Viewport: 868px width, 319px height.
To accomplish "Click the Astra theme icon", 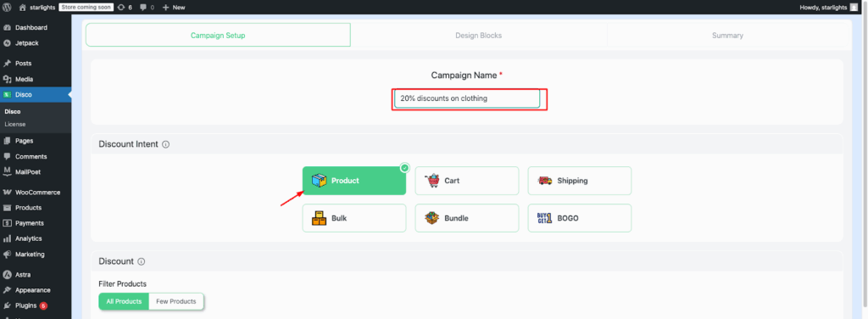I will point(7,275).
